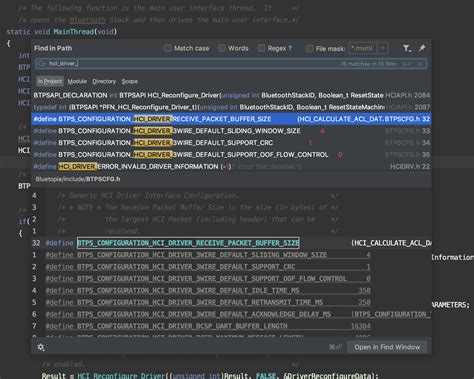The image size is (474, 379).
Task: Enable Regex checkbox
Action: pos(261,48)
